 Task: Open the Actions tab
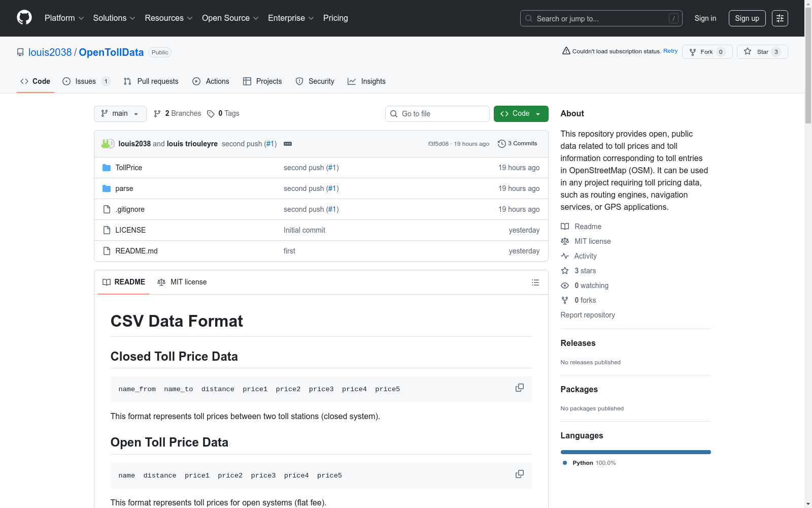click(211, 81)
